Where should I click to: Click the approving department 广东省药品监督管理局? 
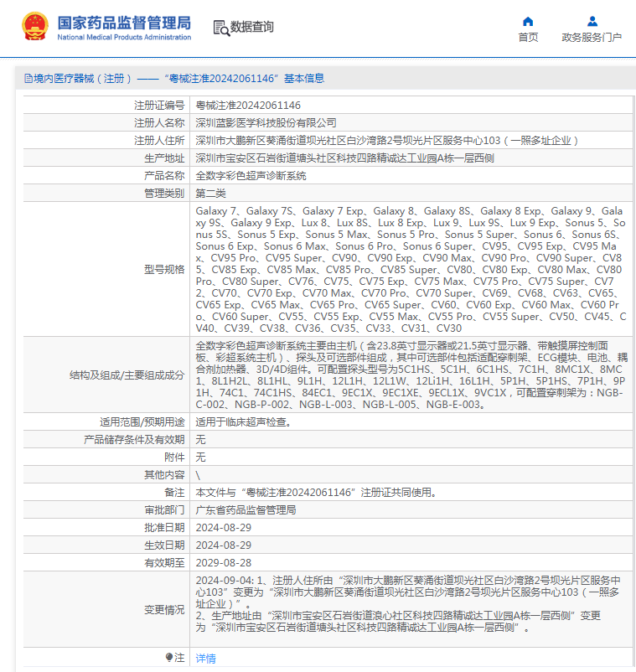pyautogui.click(x=246, y=509)
